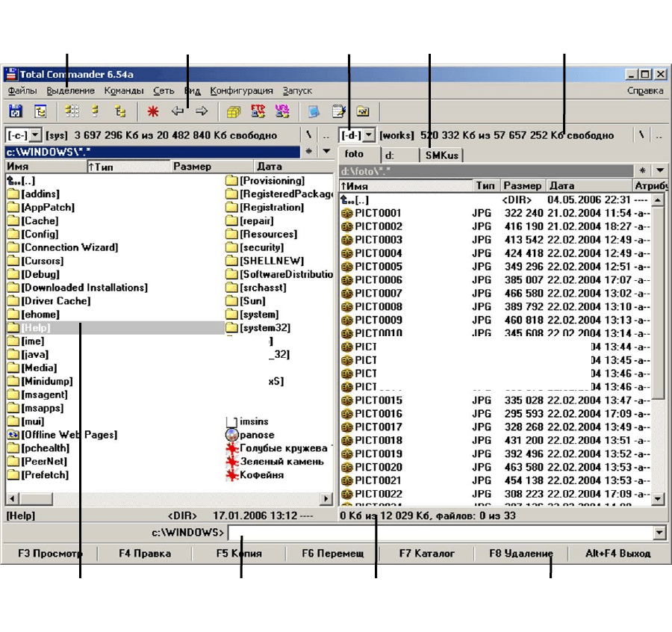Switch to brief file list view icon
The height and width of the screenshot is (632, 672).
(x=72, y=111)
